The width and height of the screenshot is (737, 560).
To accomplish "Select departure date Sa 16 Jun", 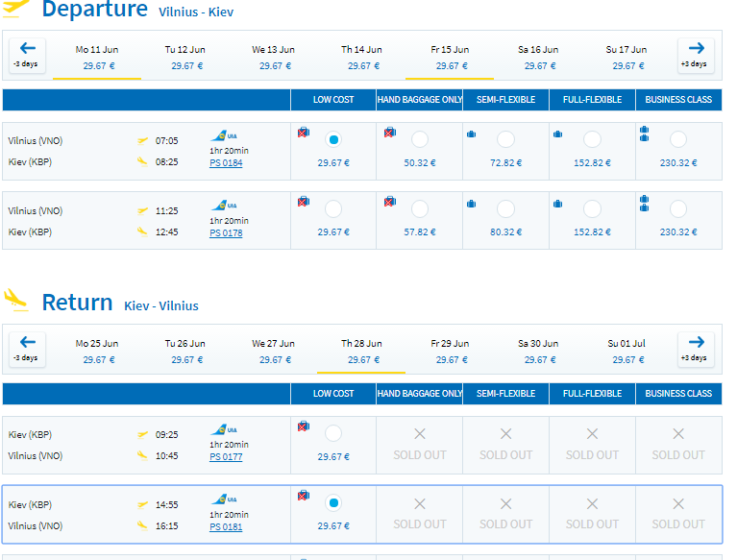I will tap(538, 58).
